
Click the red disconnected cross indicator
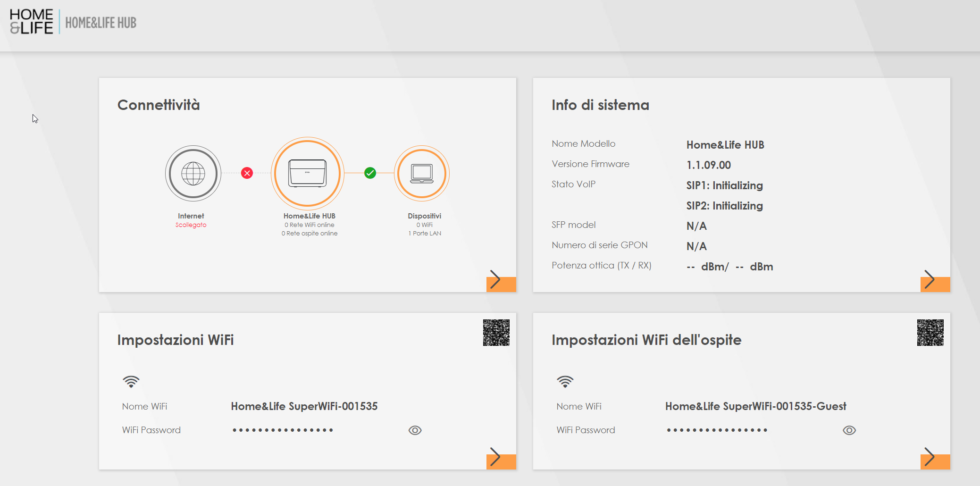pyautogui.click(x=247, y=173)
